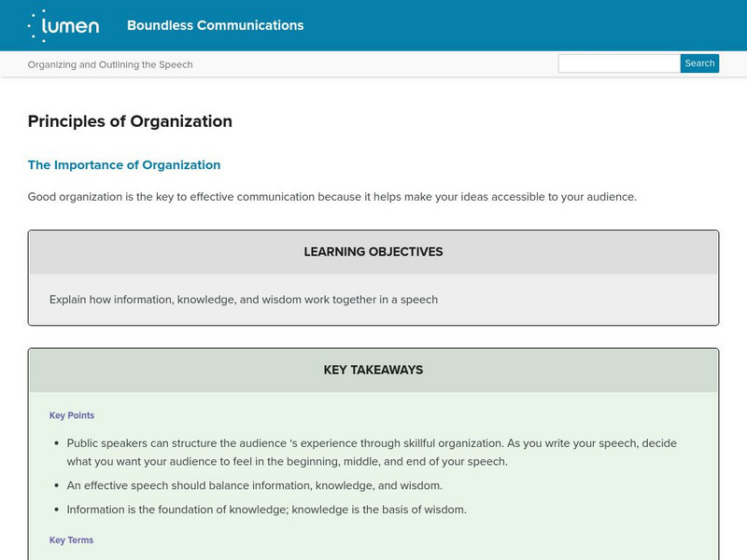
Task: Click the "Explain how information, knowledge" objective text
Action: coord(244,300)
